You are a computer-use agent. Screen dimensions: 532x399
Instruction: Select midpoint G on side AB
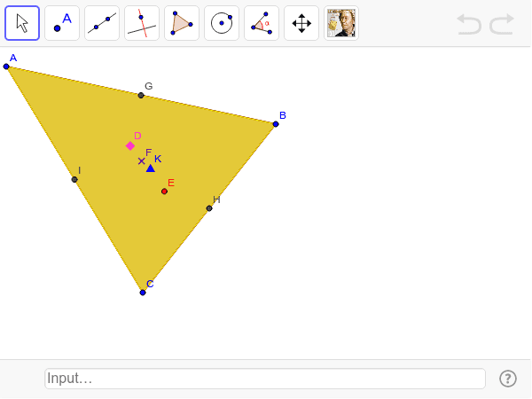(141, 96)
